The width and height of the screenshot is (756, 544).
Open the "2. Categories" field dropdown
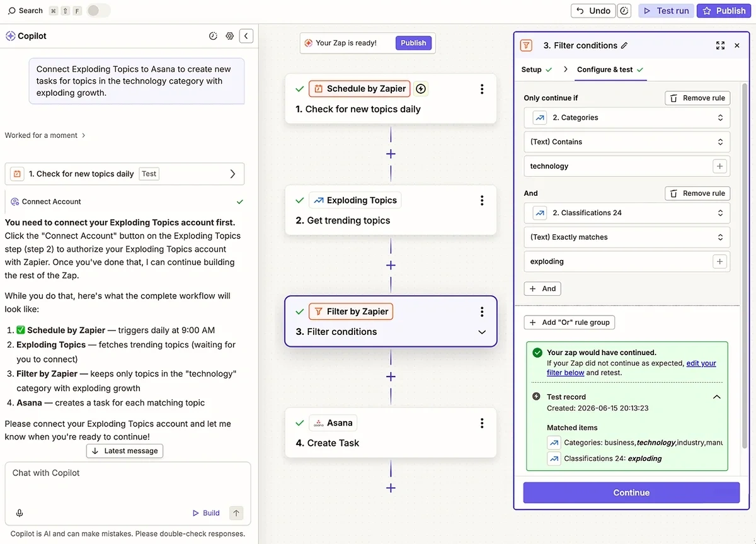[x=627, y=118]
